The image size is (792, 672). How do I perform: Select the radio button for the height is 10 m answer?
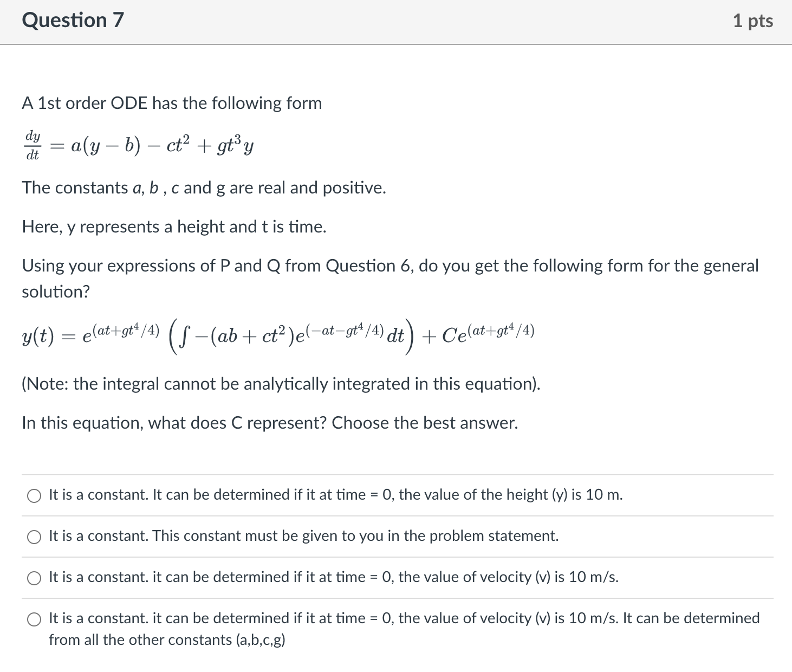(x=34, y=495)
